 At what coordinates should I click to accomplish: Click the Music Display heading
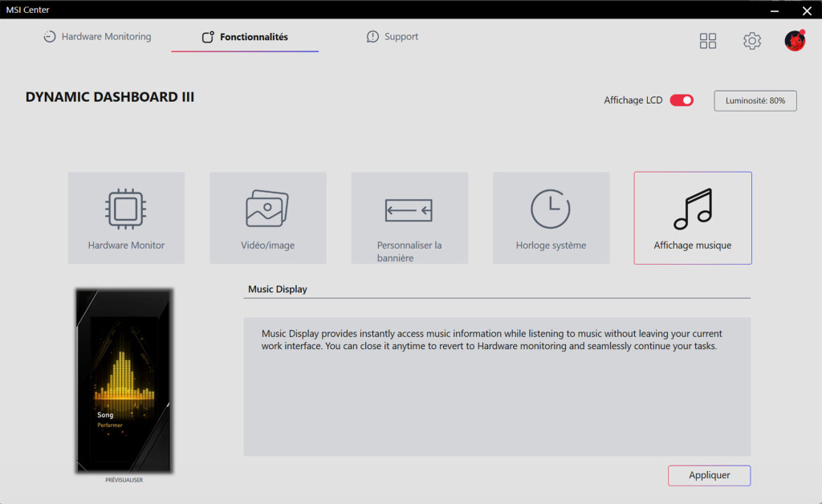coord(277,289)
